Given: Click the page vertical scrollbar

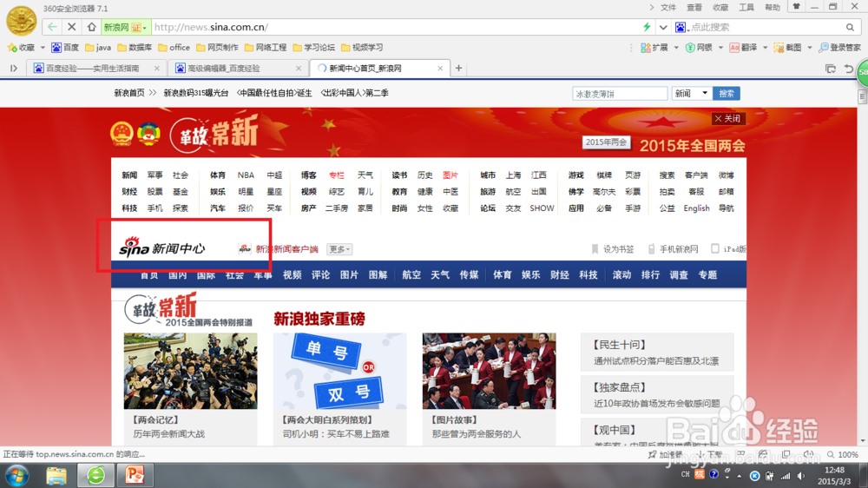Looking at the screenshot, I should pyautogui.click(x=862, y=266).
